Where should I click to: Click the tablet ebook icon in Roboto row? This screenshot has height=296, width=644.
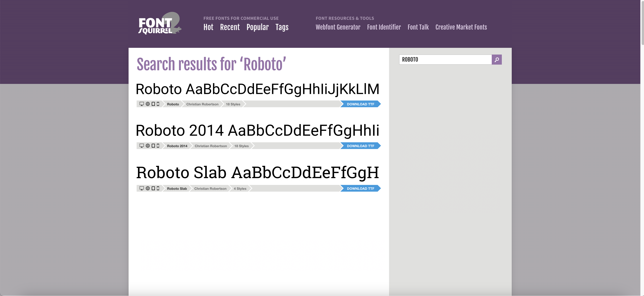[153, 104]
